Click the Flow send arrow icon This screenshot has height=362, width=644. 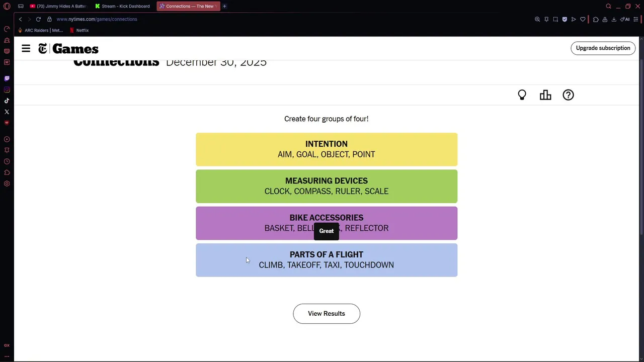[574, 19]
